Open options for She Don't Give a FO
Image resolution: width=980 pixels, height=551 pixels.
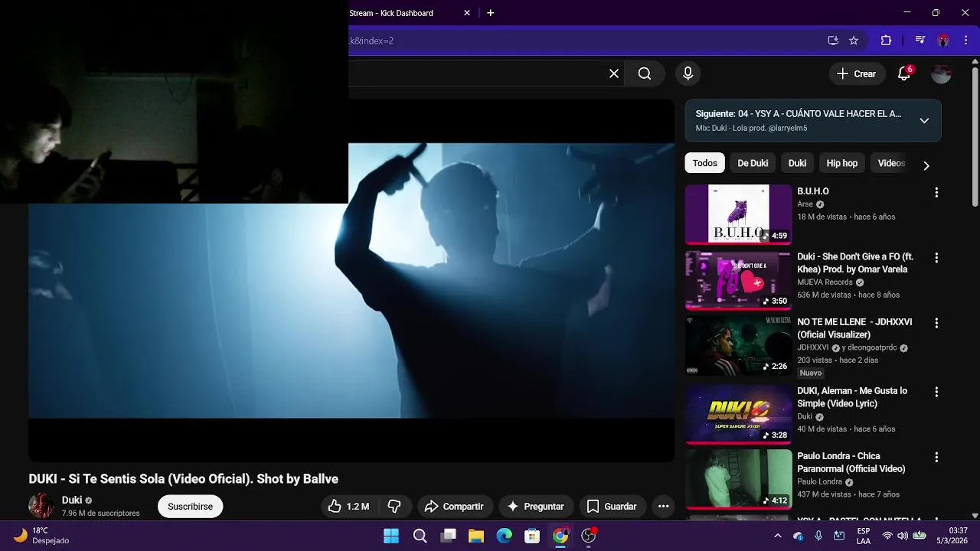click(936, 259)
